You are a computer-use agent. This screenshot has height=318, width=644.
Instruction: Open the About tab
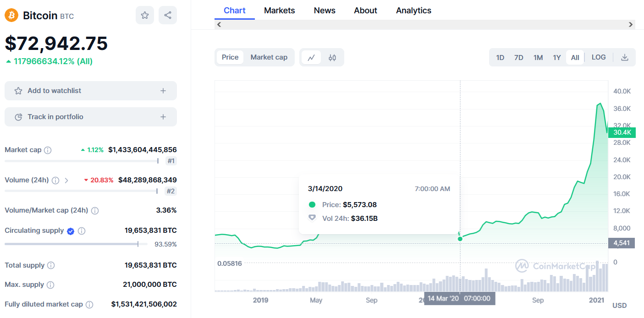pyautogui.click(x=365, y=10)
